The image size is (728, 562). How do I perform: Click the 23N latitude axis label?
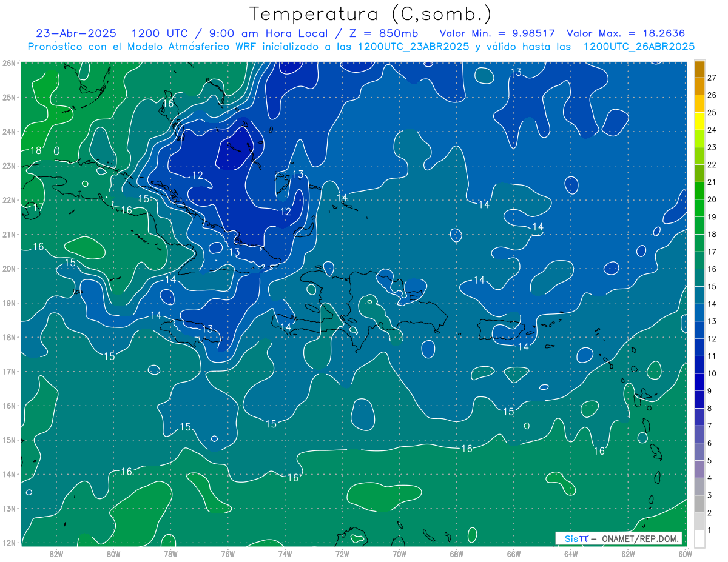8,166
